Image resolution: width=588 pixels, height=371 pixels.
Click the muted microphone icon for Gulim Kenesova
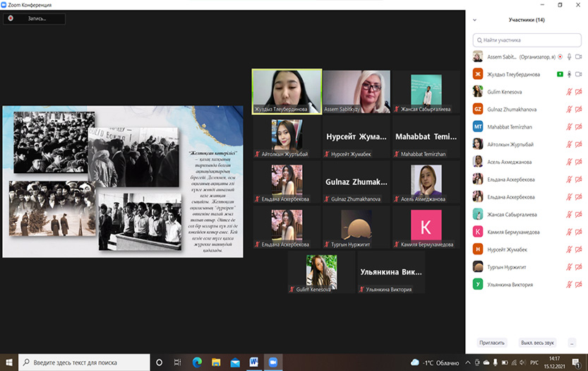(569, 91)
